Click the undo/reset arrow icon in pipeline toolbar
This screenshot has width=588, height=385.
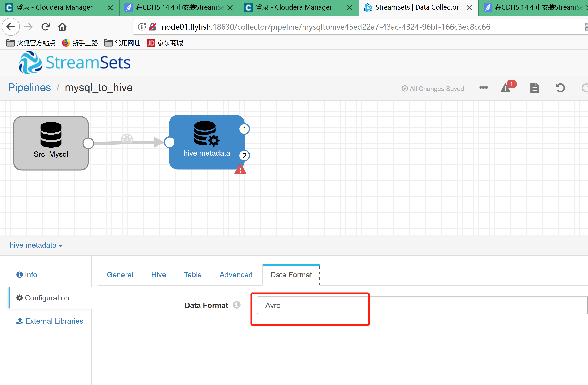coord(560,88)
